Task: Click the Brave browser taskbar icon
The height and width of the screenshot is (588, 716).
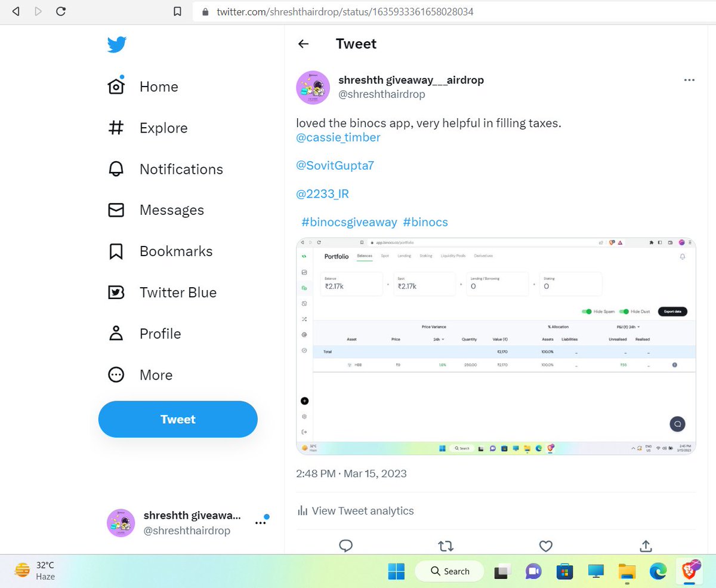Action: 689,571
